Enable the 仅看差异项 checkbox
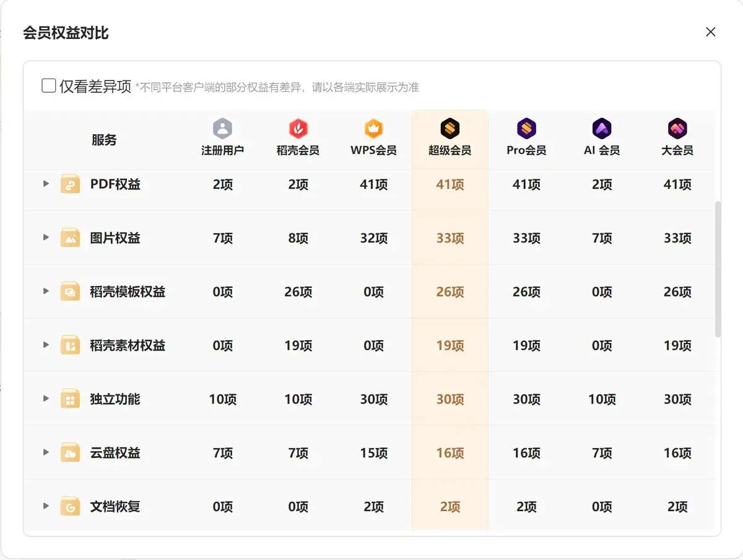Viewport: 743px width, 560px height. click(x=49, y=85)
